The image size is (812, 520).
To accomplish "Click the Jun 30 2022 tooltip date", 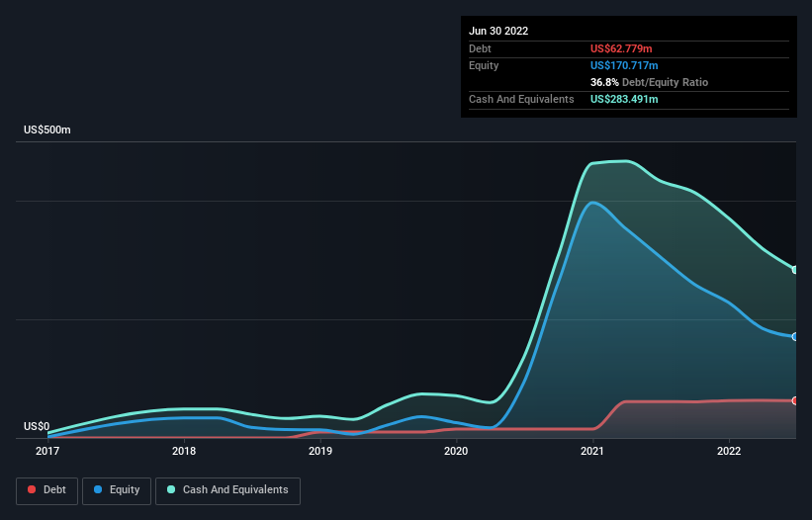I will pos(498,31).
